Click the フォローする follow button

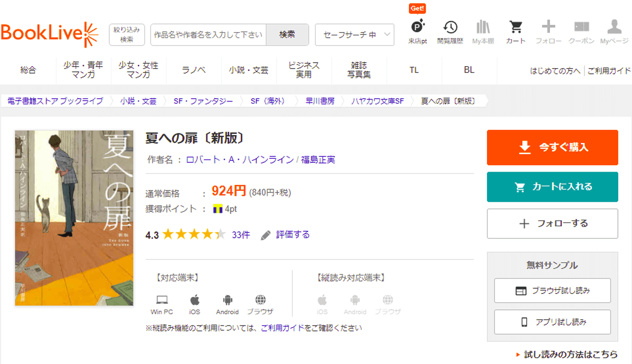point(552,223)
